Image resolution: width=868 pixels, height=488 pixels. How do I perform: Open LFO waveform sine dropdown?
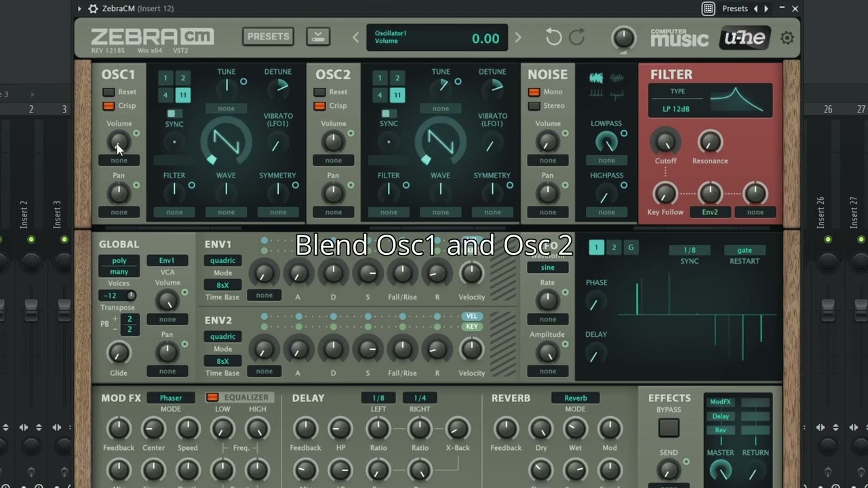[x=547, y=268]
